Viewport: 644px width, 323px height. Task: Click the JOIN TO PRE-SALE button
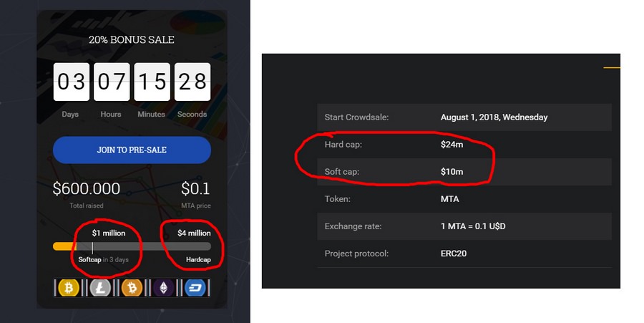(x=132, y=150)
